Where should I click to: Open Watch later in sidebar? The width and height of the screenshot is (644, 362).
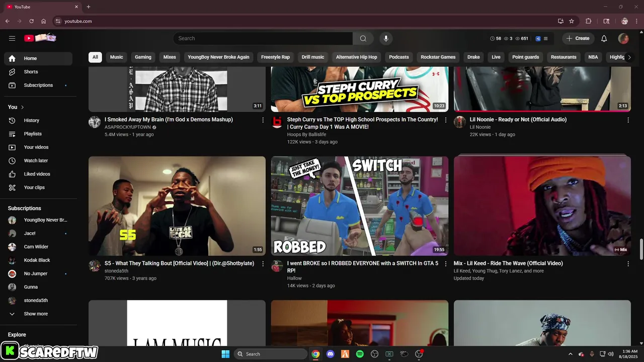(x=38, y=161)
